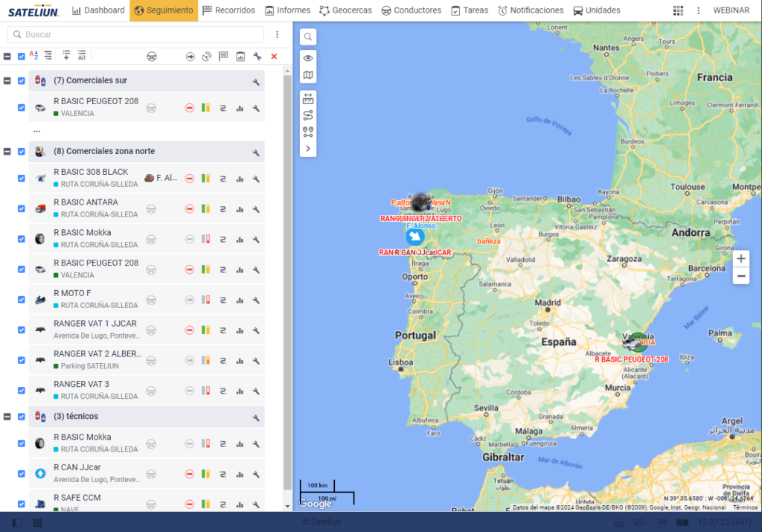The height and width of the screenshot is (532, 762).
Task: Click the WEBINAR user button
Action: [731, 10]
